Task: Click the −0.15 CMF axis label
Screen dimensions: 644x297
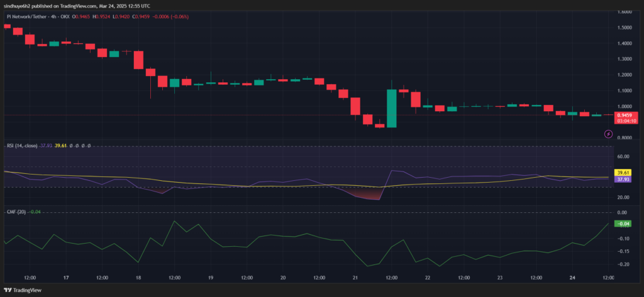Action: coord(622,251)
